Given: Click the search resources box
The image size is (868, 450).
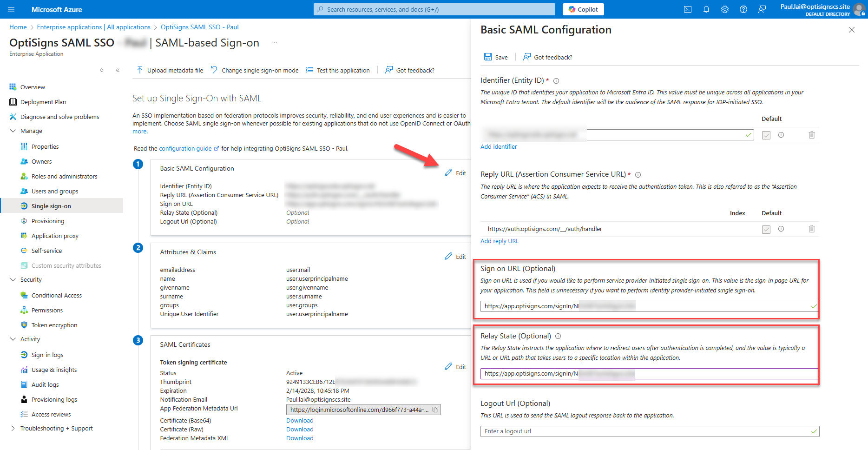Looking at the screenshot, I should [434, 9].
